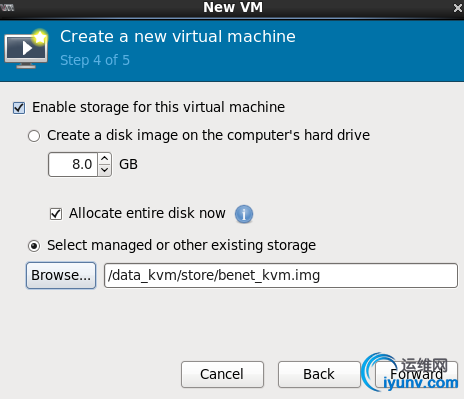Select Create a disk image radio button

point(34,136)
